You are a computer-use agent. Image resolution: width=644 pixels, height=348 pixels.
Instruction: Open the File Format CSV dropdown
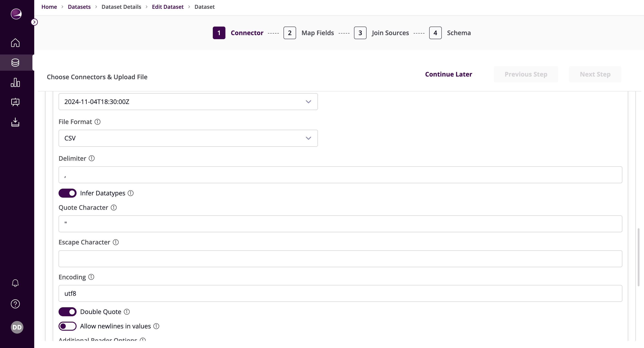point(188,138)
